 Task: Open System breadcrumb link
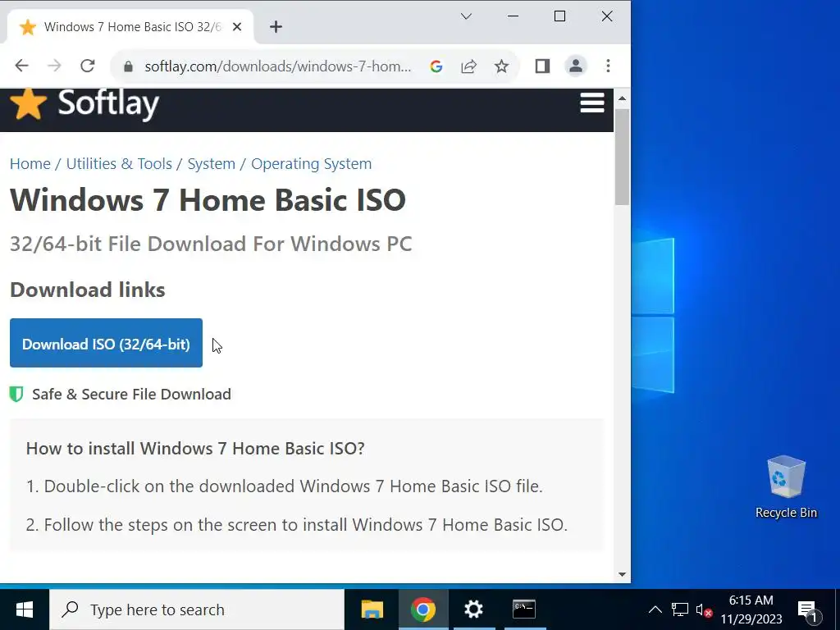(x=211, y=163)
